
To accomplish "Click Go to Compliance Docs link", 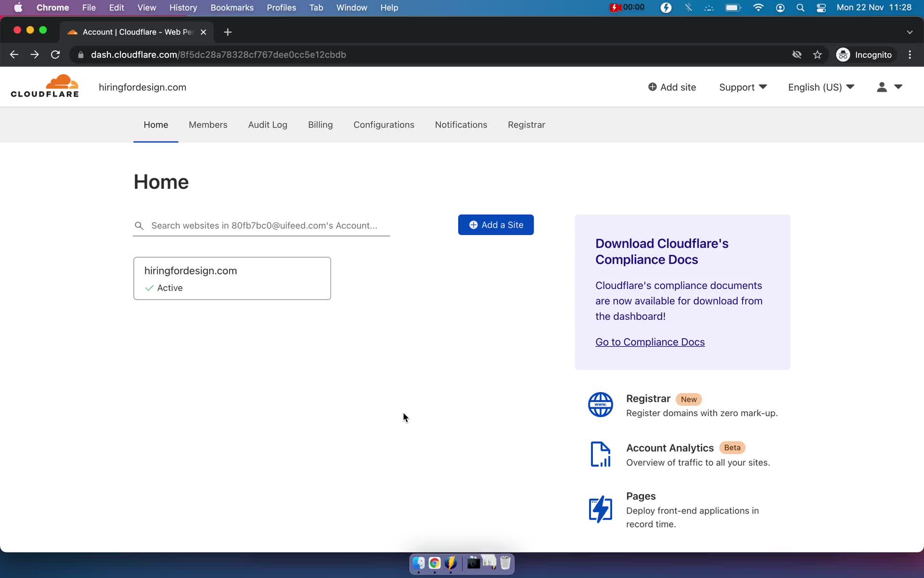I will click(650, 342).
